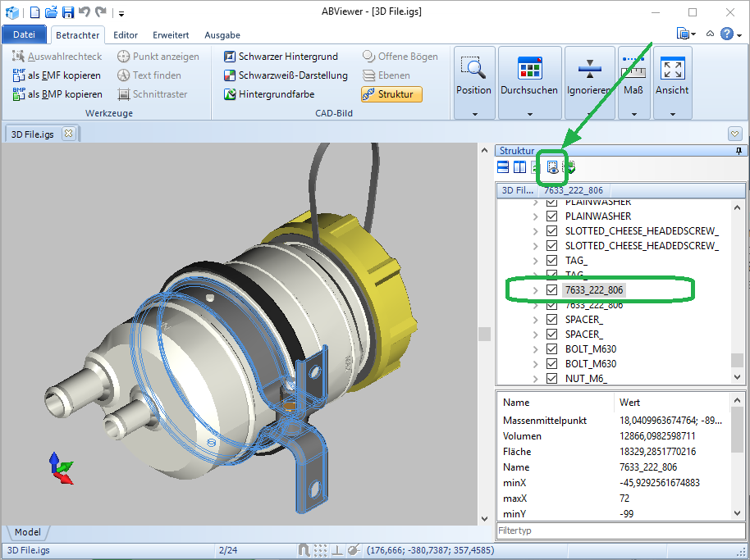Click the Position zoom tool
This screenshot has width=750, height=560.
coord(473,75)
